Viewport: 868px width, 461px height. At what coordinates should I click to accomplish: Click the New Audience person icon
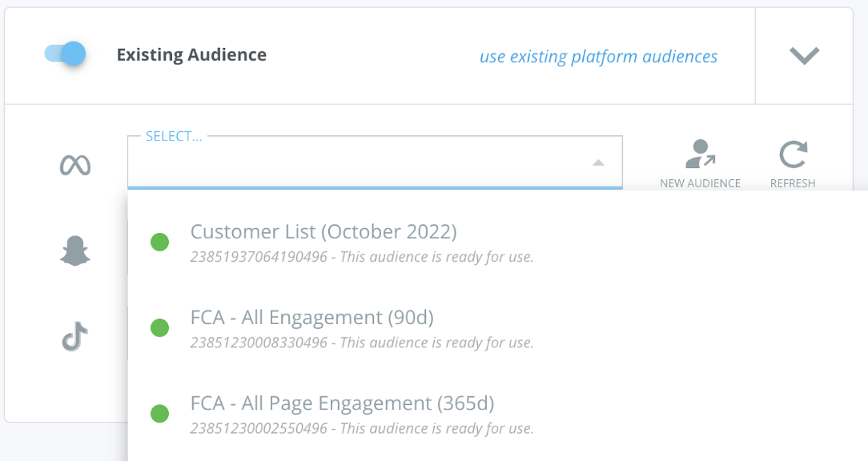tap(701, 154)
